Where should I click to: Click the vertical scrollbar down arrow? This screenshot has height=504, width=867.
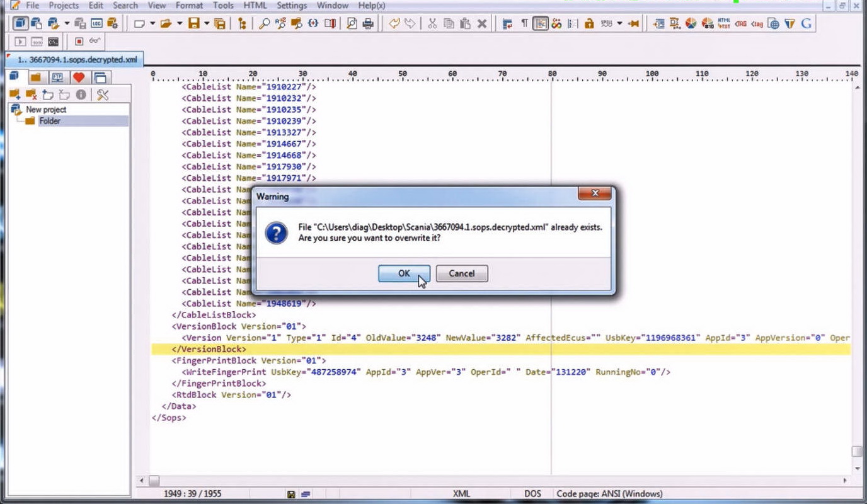[x=857, y=469]
